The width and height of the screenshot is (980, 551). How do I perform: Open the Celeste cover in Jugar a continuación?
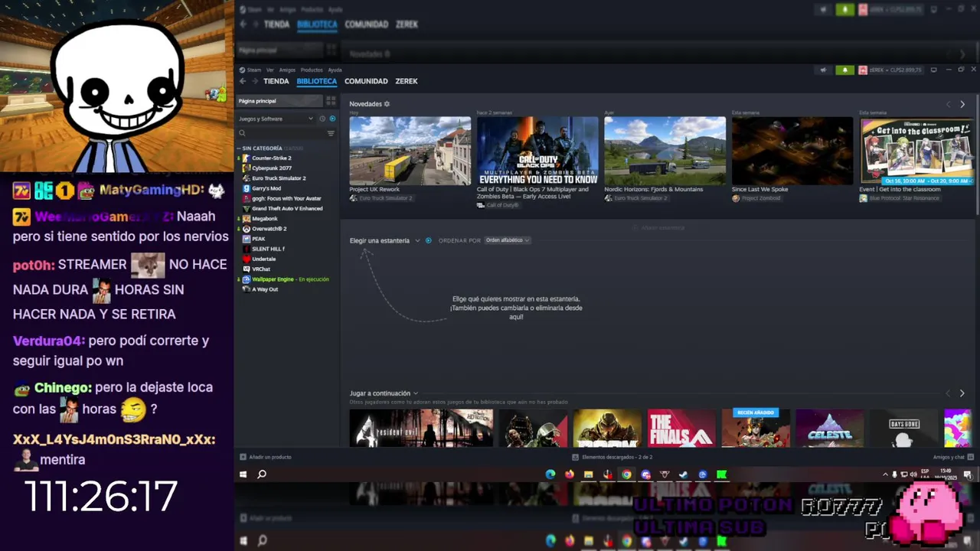pos(830,428)
